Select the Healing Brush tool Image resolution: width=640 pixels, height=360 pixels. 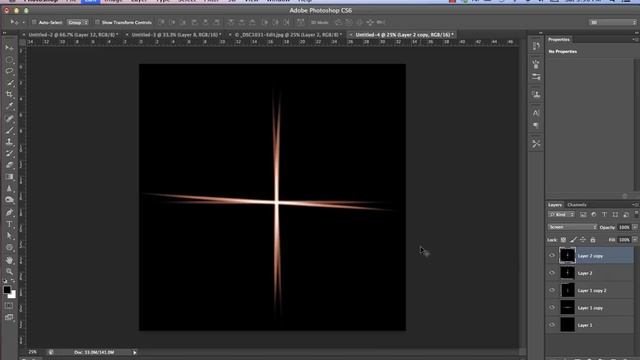coord(9,118)
